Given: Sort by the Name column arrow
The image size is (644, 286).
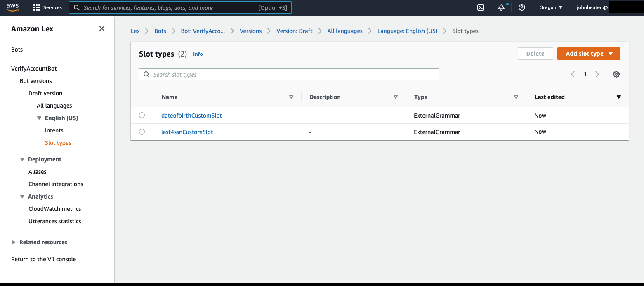Looking at the screenshot, I should pyautogui.click(x=291, y=97).
